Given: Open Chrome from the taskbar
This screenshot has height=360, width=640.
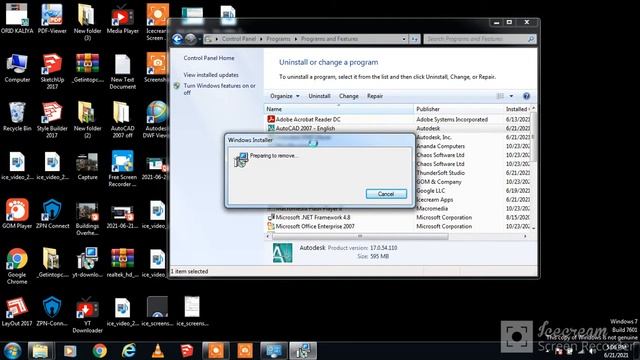Looking at the screenshot, I should tap(99, 351).
